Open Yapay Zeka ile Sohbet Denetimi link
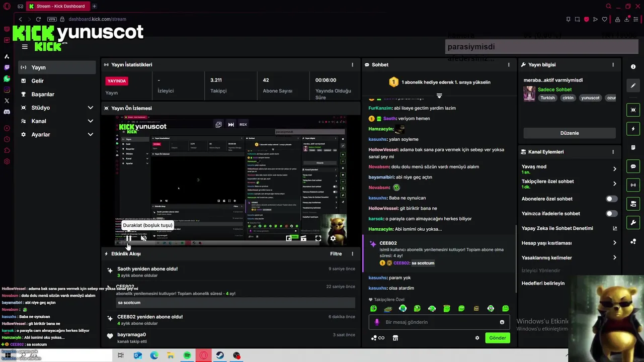The width and height of the screenshot is (644, 362). (569, 228)
